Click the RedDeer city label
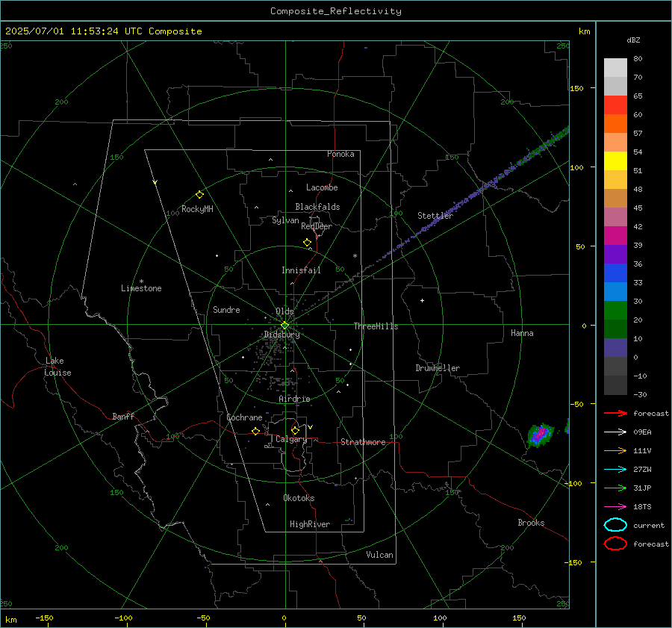This screenshot has height=628, width=672. pos(317,226)
